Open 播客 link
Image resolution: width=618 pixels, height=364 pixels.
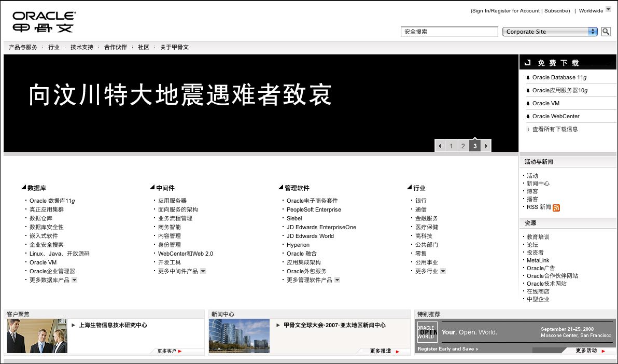532,199
